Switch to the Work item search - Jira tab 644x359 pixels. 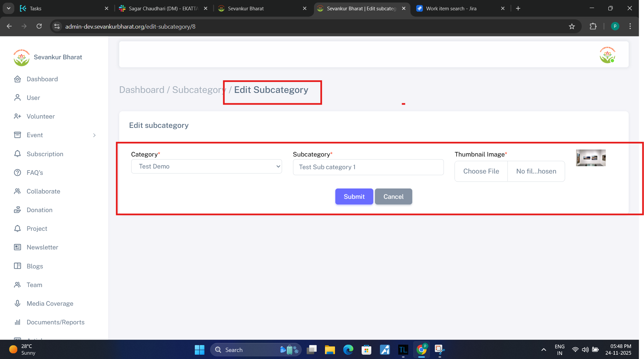pyautogui.click(x=451, y=8)
